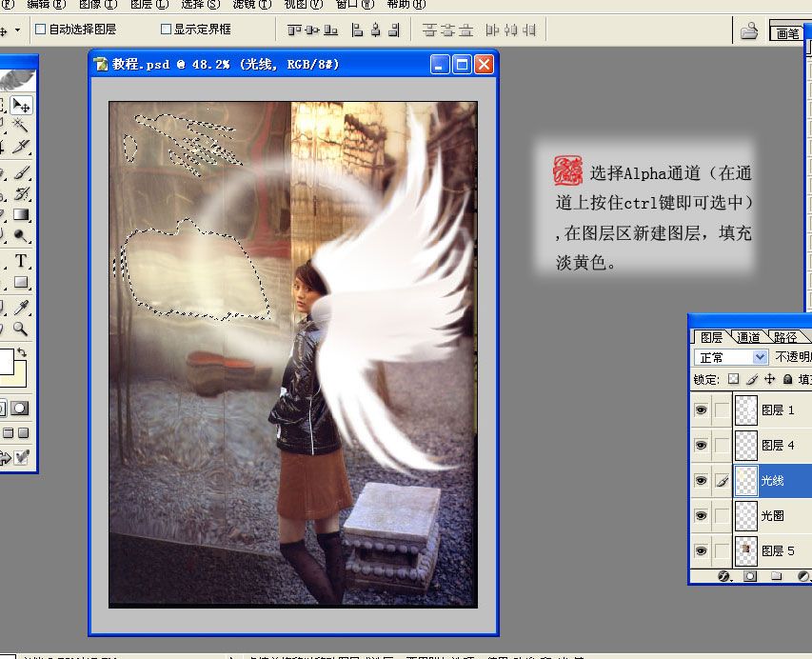This screenshot has width=812, height=659.
Task: Select the Slice tool
Action: point(21,148)
